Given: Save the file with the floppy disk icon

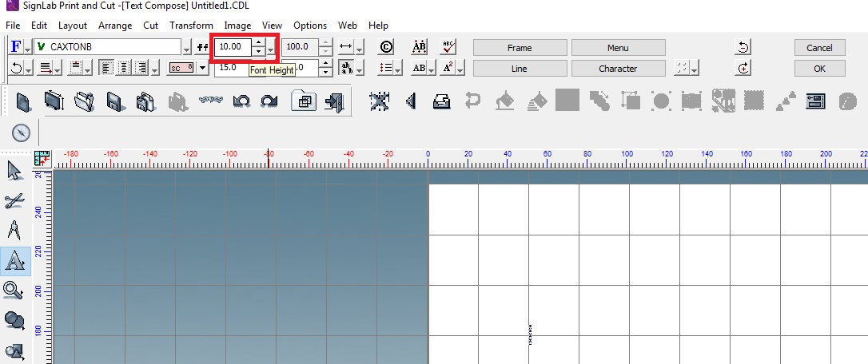Looking at the screenshot, I should tap(114, 102).
